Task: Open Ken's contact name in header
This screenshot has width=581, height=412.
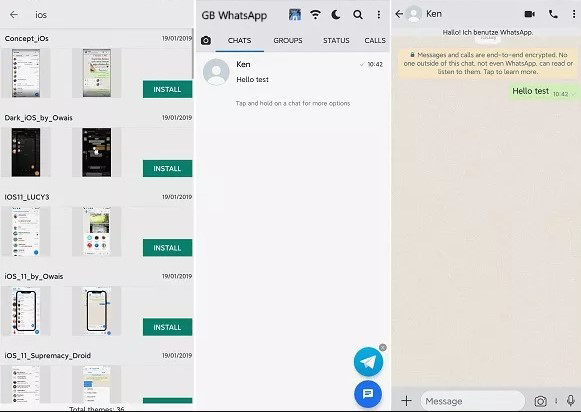Action: (x=434, y=14)
